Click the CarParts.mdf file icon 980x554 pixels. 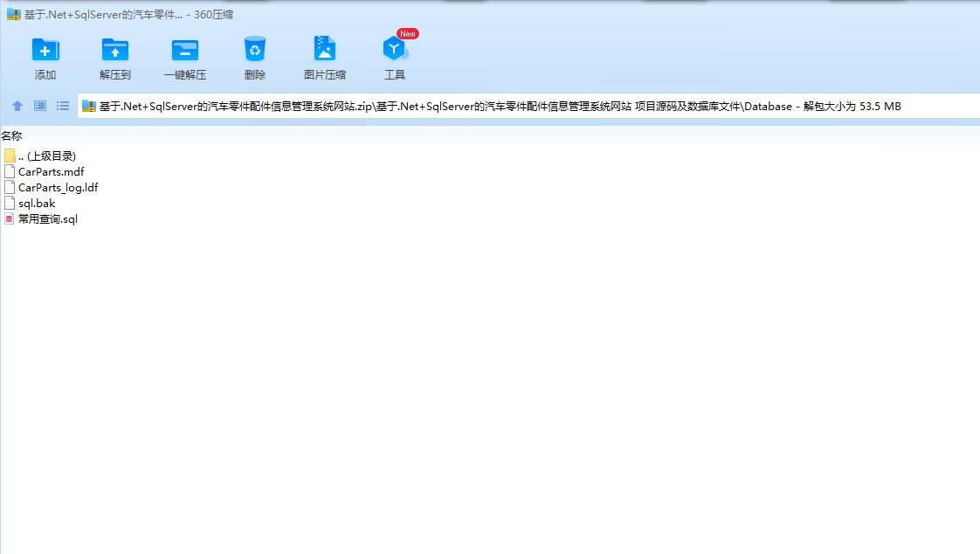point(10,171)
